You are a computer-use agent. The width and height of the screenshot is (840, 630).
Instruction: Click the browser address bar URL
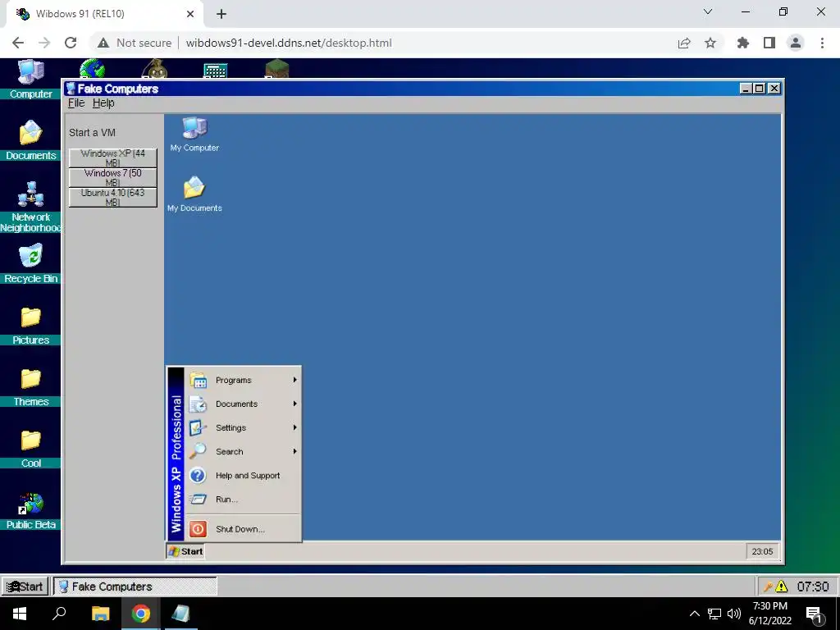(x=289, y=43)
